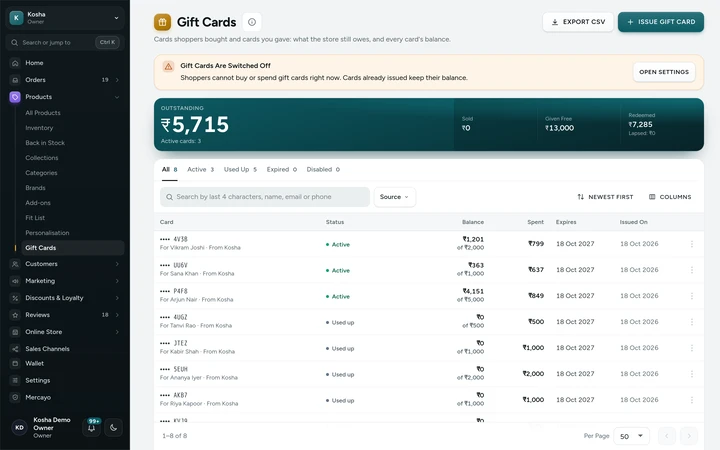Open the Add-ons sidebar item
Screen dimensions: 720x450
[38, 203]
